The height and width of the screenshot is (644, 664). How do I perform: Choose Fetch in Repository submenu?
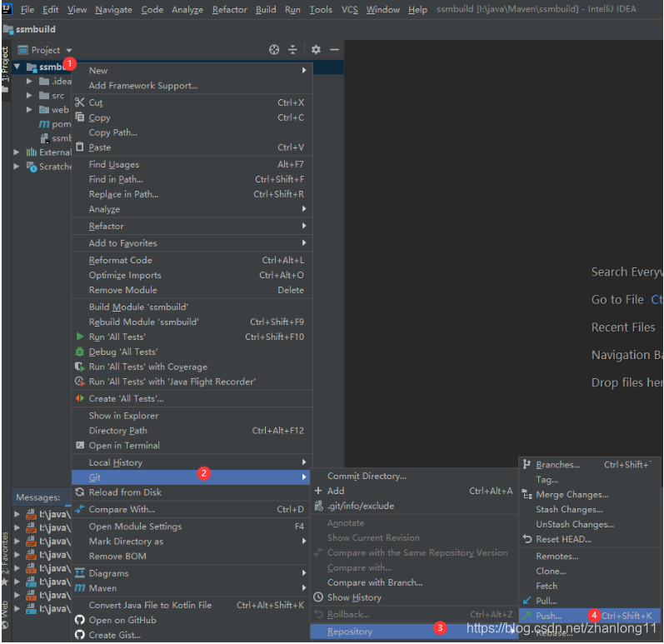547,586
